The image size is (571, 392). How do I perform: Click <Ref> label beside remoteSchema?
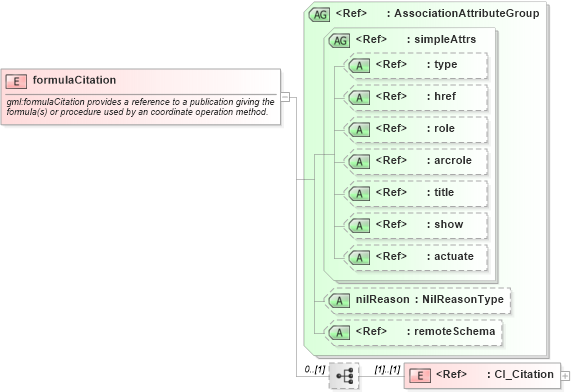pos(371,332)
